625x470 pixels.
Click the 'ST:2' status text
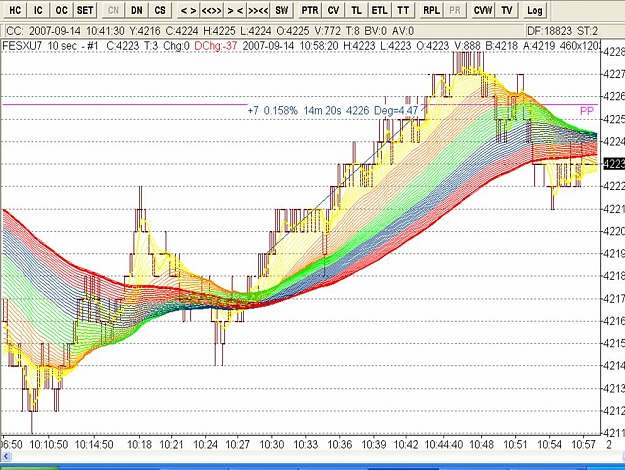tap(588, 31)
